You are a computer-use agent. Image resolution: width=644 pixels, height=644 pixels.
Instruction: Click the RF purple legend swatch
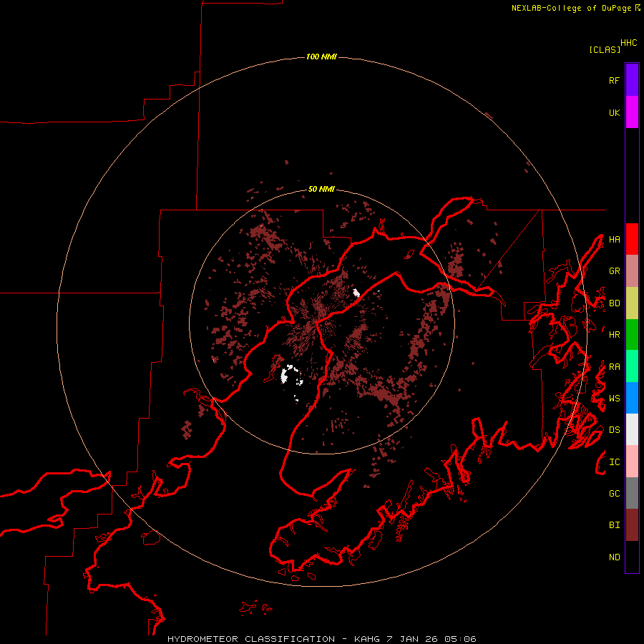[632, 80]
